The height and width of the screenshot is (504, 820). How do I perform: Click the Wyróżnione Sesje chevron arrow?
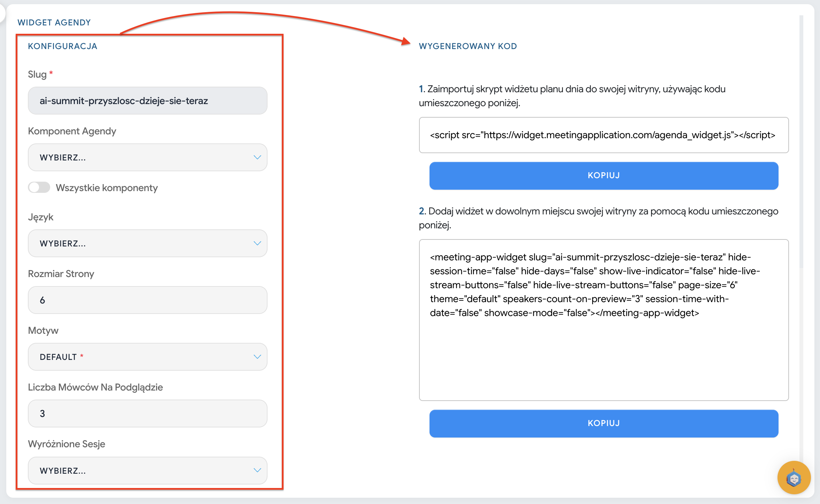coord(257,471)
